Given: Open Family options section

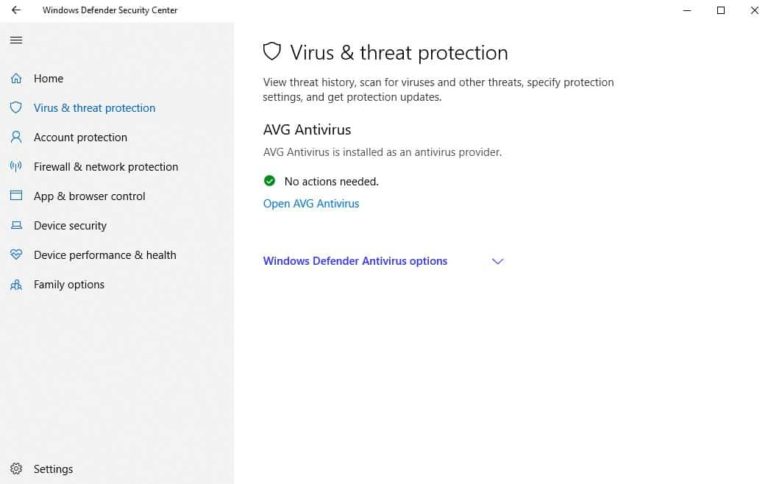Looking at the screenshot, I should click(x=69, y=285).
